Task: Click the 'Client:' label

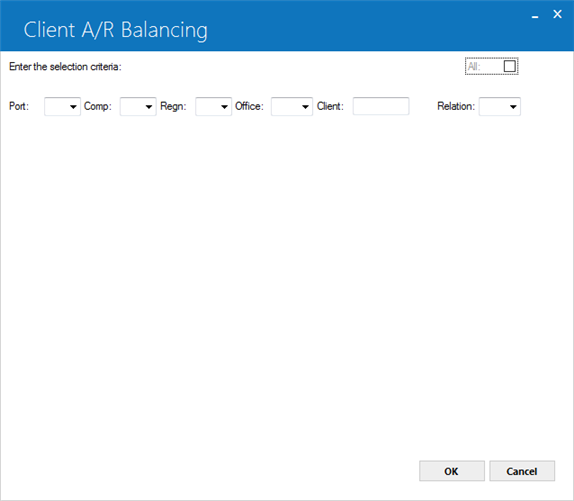Action: [330, 106]
